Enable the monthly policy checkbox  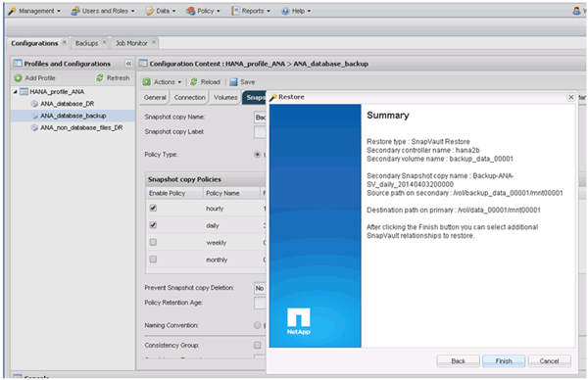tap(153, 259)
